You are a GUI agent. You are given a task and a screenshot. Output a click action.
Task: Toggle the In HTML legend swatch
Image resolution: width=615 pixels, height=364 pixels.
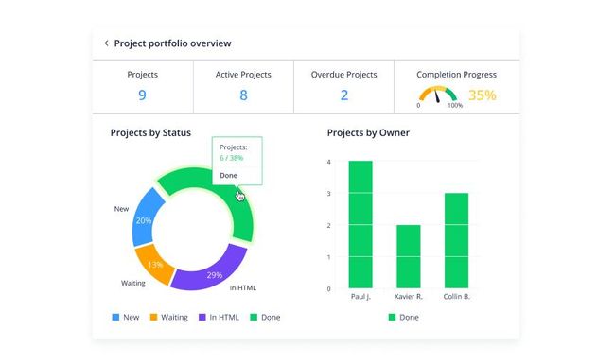[202, 317]
